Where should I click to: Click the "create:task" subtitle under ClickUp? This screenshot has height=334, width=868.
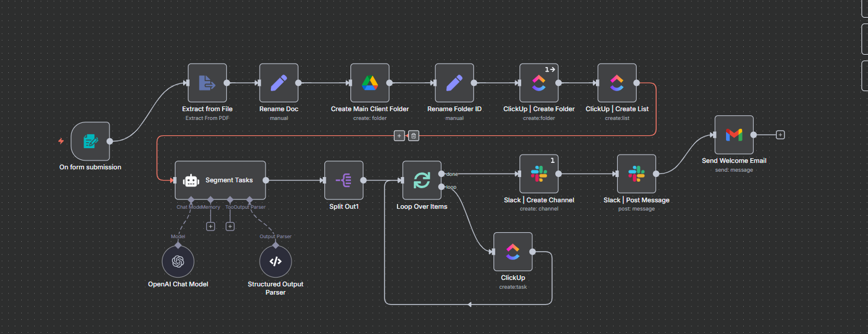(x=513, y=287)
